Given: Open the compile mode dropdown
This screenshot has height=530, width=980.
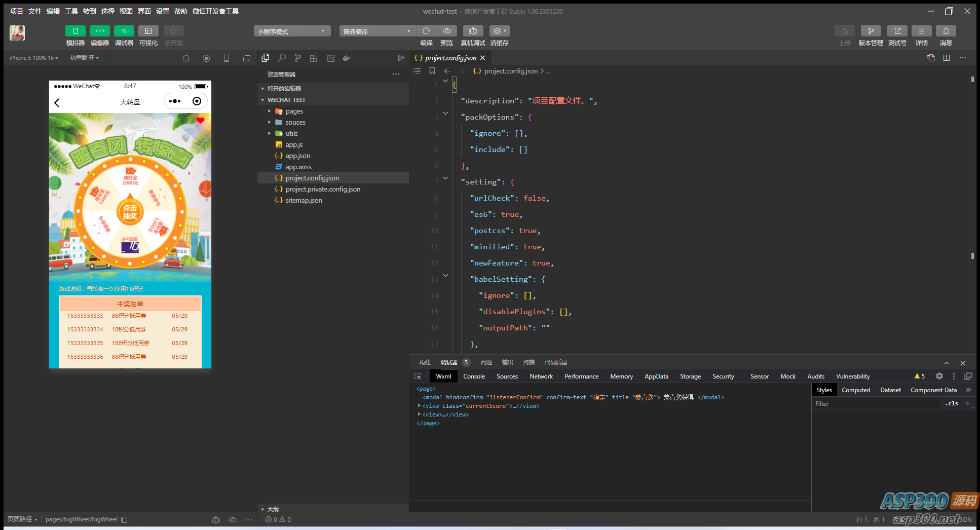Looking at the screenshot, I should coord(377,31).
